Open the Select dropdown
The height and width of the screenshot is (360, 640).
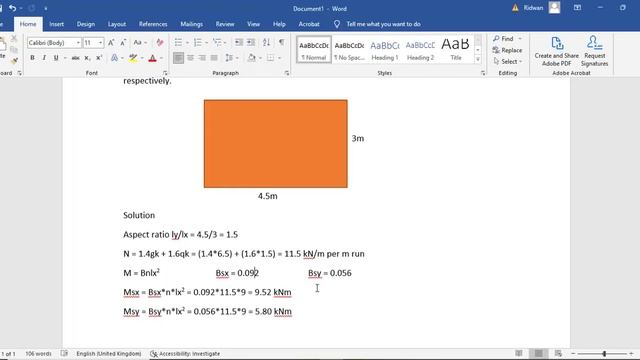click(x=507, y=62)
